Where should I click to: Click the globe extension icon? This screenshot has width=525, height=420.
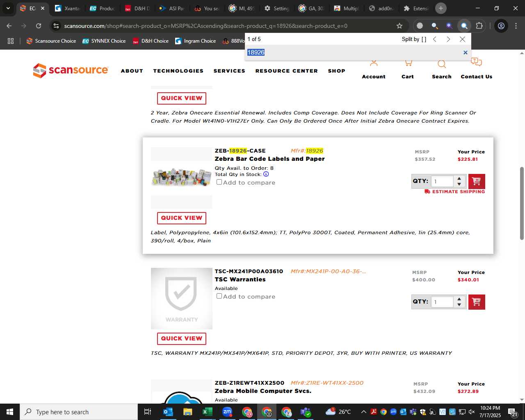(x=420, y=26)
